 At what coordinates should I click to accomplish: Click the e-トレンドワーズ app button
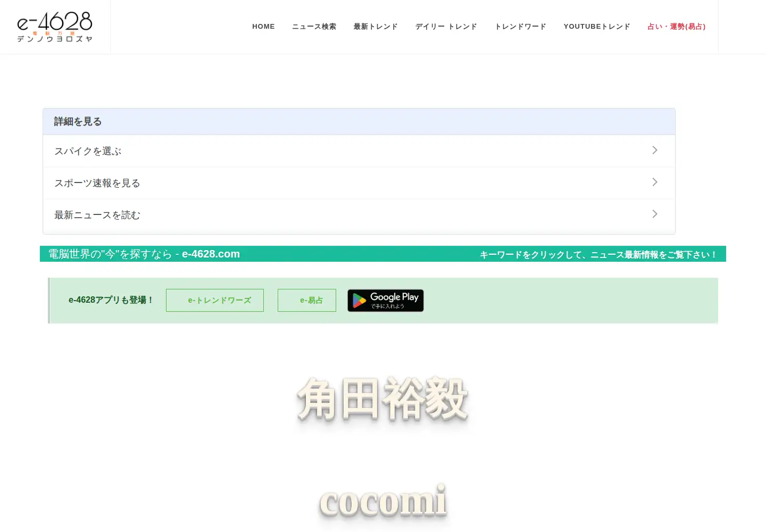(215, 301)
